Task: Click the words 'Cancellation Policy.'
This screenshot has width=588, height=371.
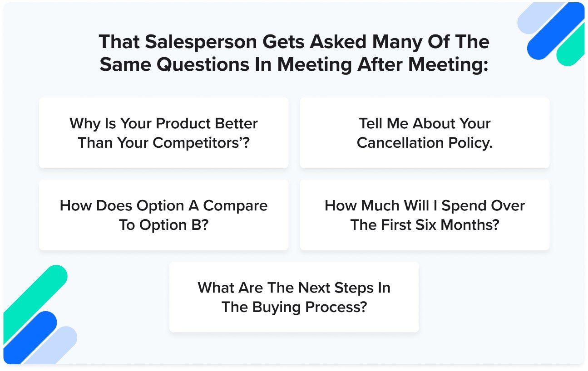Action: pos(425,143)
